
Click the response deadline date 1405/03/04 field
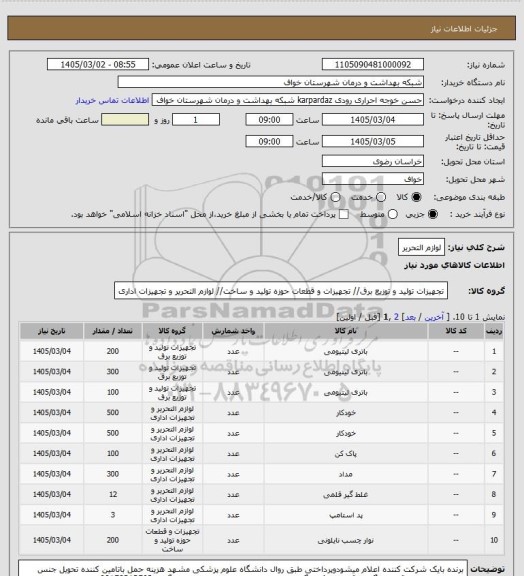(x=373, y=120)
